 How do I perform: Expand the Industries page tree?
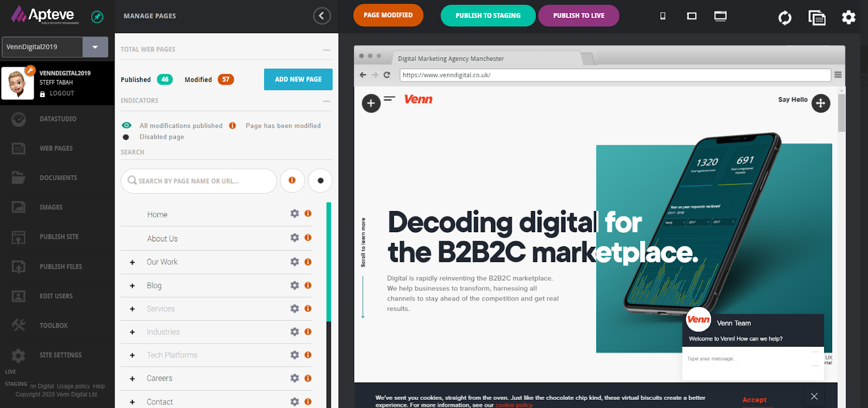click(x=132, y=332)
